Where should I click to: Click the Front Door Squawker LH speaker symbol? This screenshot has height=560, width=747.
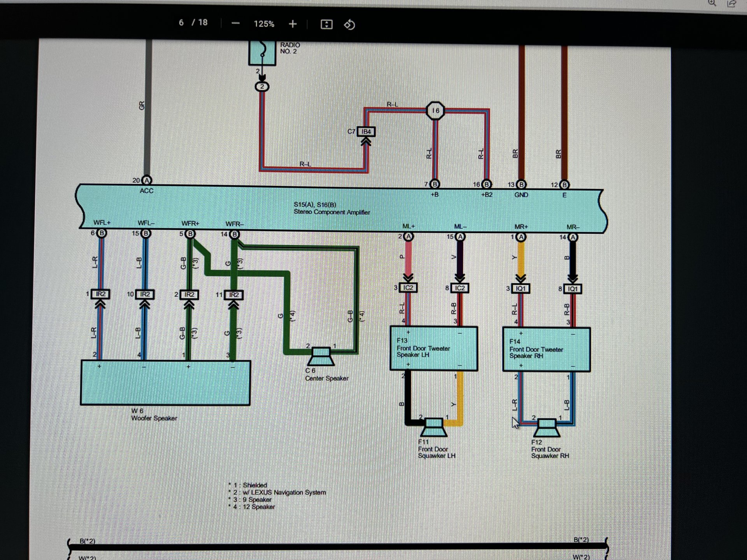click(x=434, y=427)
